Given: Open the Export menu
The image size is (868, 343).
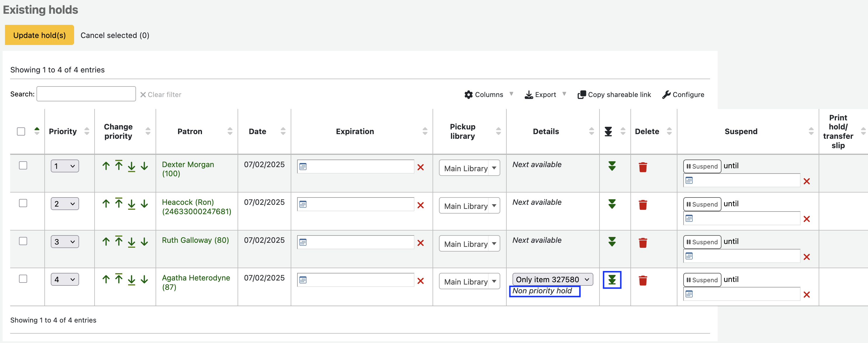Looking at the screenshot, I should point(545,94).
